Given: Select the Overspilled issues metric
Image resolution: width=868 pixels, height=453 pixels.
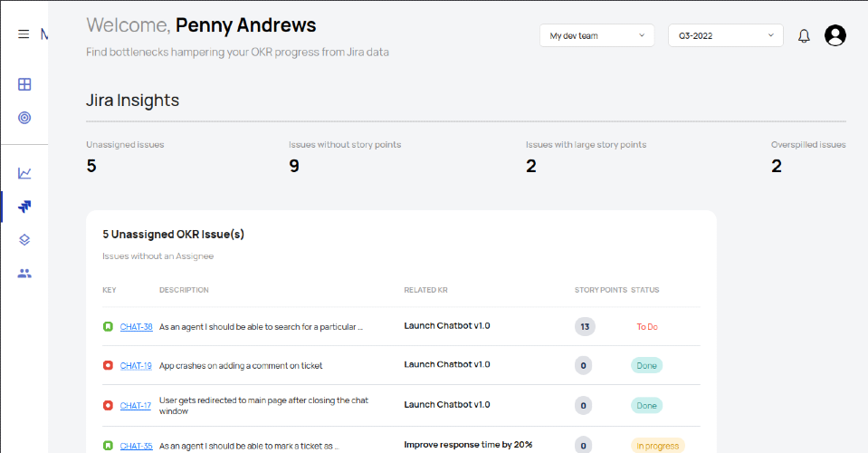Looking at the screenshot, I should coord(808,158).
